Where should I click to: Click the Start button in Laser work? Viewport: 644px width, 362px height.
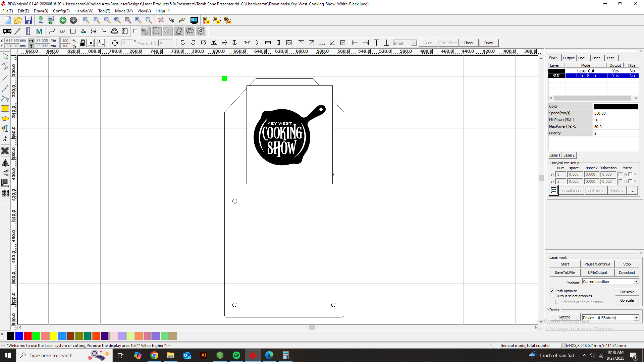565,264
